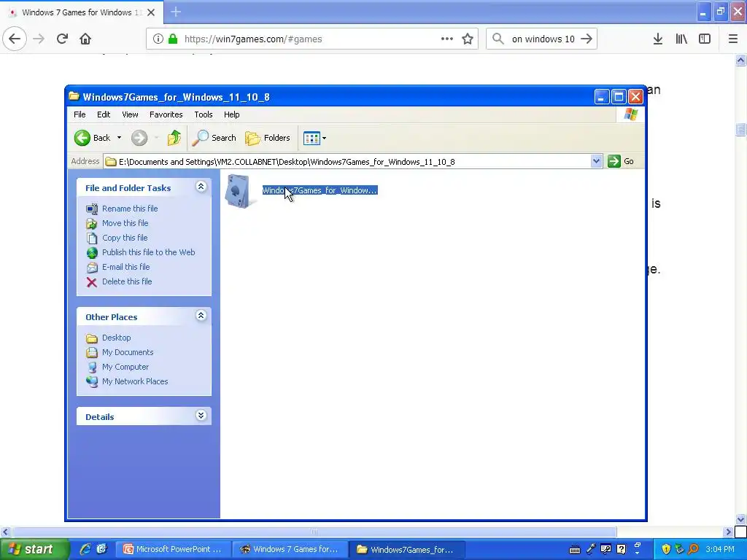Open My Network Places link
Image resolution: width=747 pixels, height=560 pixels.
coord(135,381)
